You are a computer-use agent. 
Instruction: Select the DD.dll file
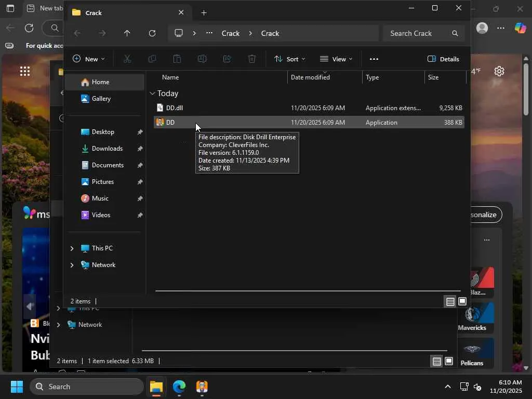pos(309,108)
